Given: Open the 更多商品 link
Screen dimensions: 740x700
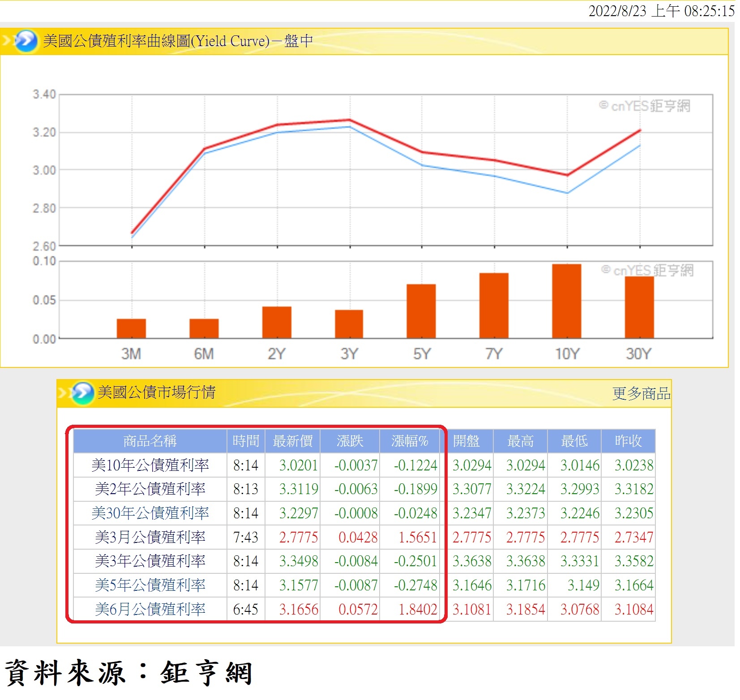Looking at the screenshot, I should tap(641, 393).
